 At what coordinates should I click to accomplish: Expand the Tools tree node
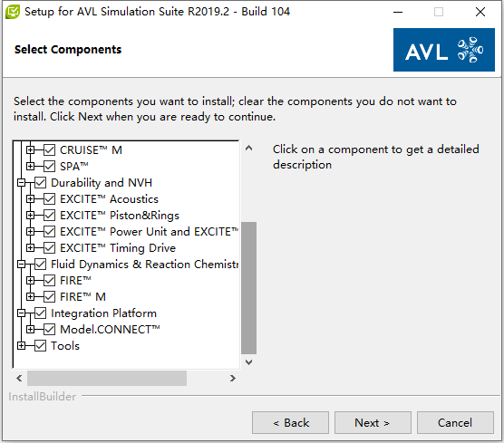[x=21, y=346]
